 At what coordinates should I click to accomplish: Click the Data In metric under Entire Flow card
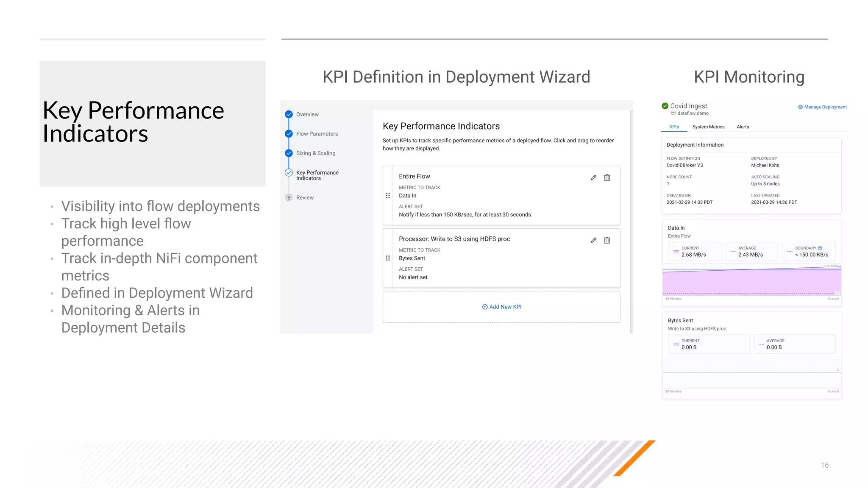tap(408, 196)
